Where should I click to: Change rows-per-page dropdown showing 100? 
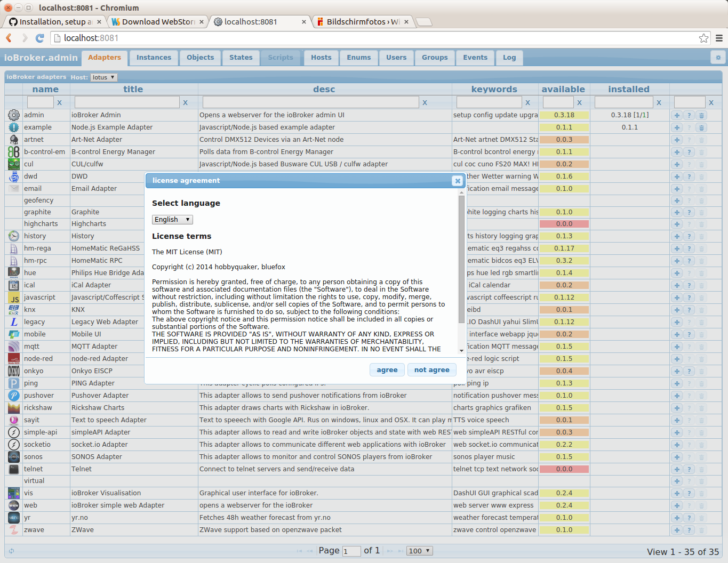(420, 551)
